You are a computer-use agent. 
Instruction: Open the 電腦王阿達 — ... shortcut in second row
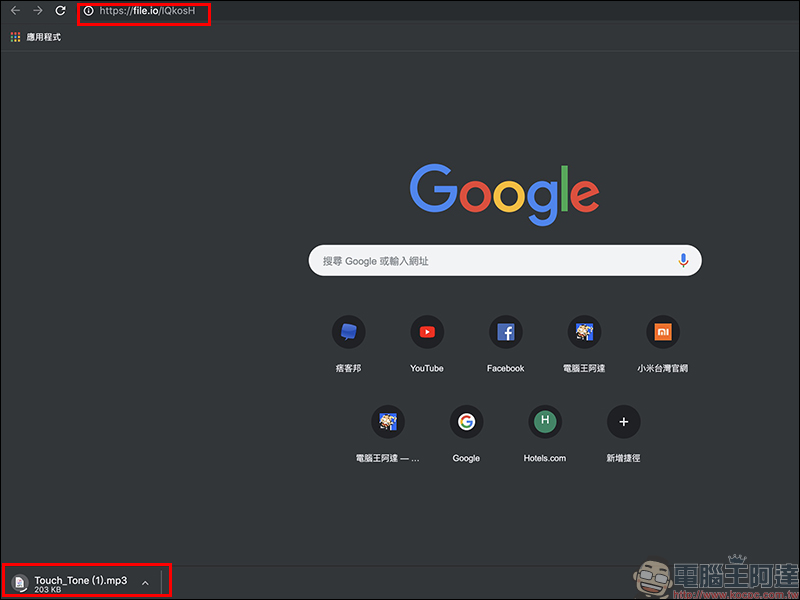coord(388,434)
